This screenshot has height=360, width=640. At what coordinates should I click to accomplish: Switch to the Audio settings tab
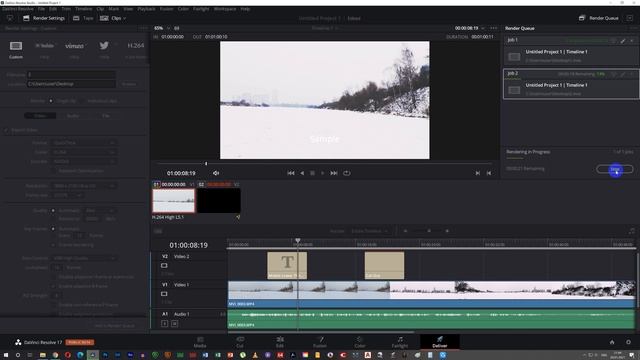[x=73, y=116]
